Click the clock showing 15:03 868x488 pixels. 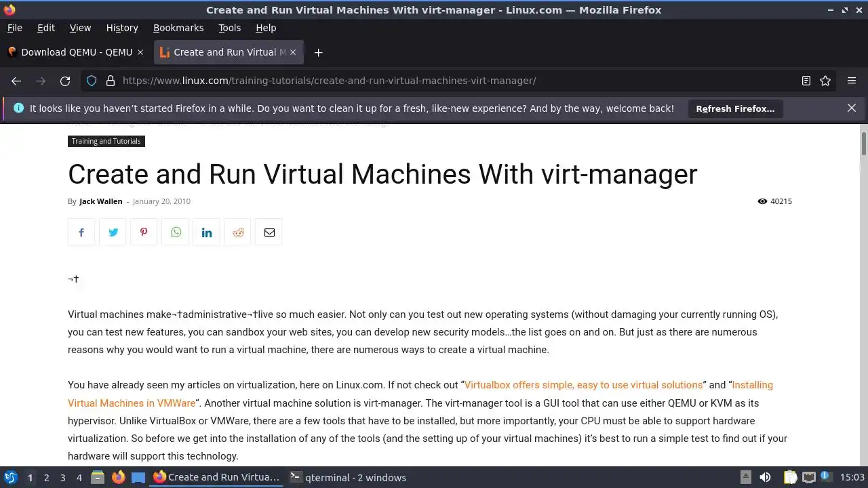[x=852, y=478]
